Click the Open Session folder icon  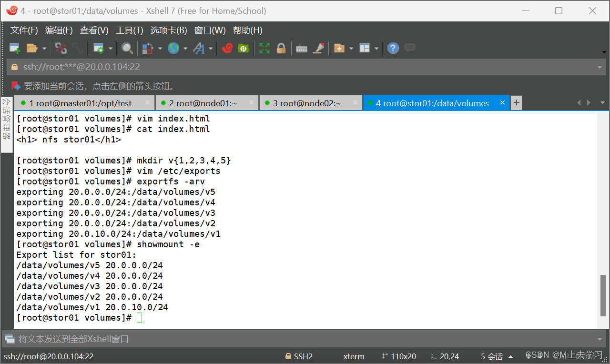[32, 48]
